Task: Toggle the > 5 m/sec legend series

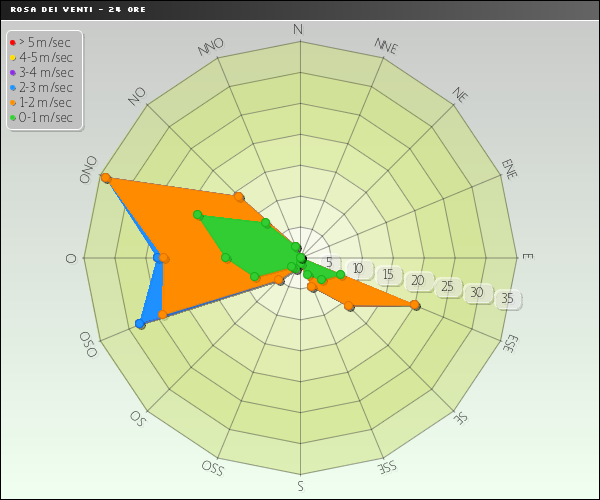Action: coord(44,42)
